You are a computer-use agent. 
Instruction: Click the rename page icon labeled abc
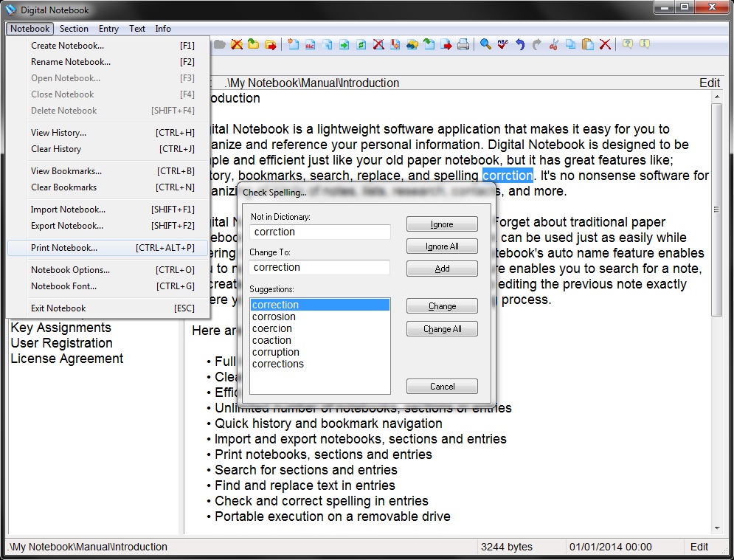311,44
